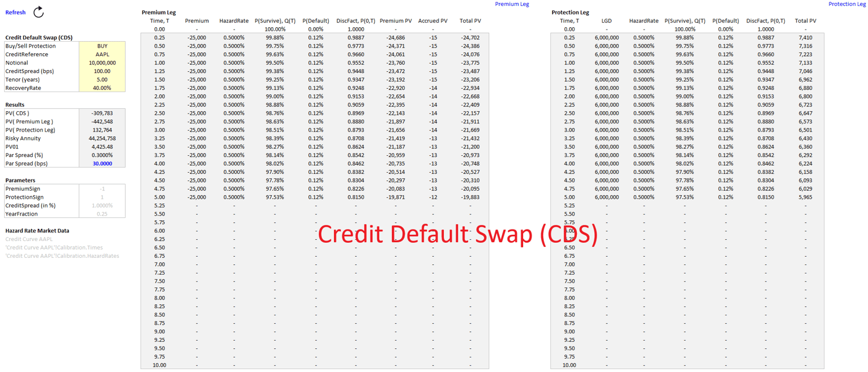Screen dimensions: 868x372
Task: Click the Risky Annuity value 44,254,758
Action: (x=102, y=138)
